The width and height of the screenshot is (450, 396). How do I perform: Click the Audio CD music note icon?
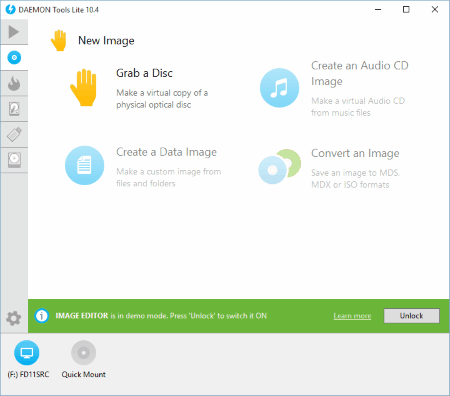(x=279, y=88)
